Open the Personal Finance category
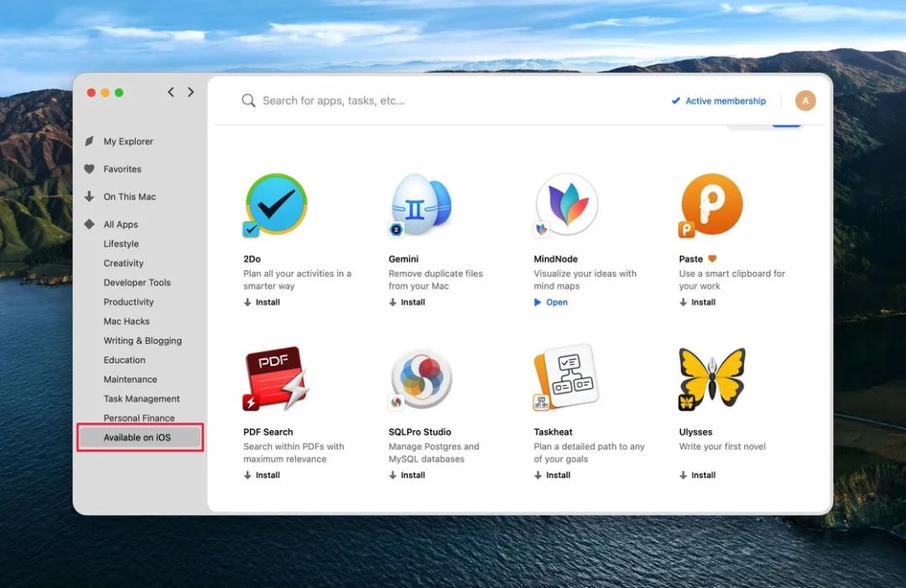Screen dimensions: 906x588 139,418
